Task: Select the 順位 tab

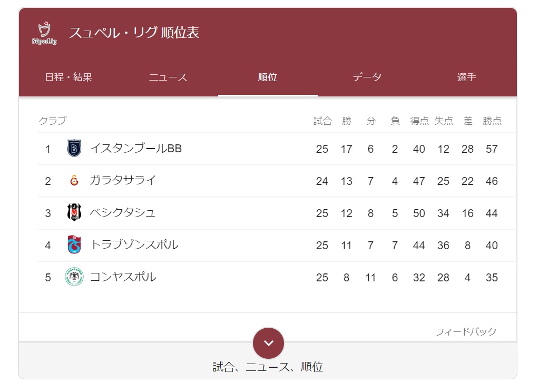Action: (268, 77)
